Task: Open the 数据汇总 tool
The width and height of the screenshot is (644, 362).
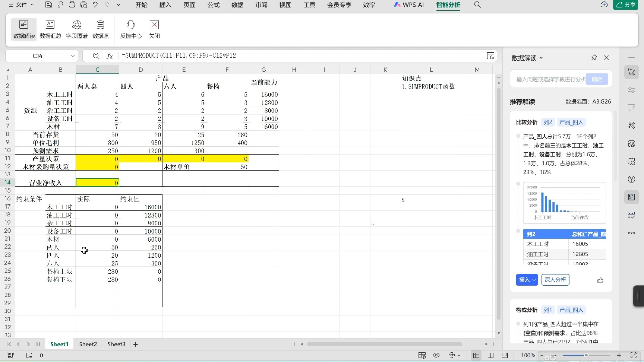Action: 50,29
